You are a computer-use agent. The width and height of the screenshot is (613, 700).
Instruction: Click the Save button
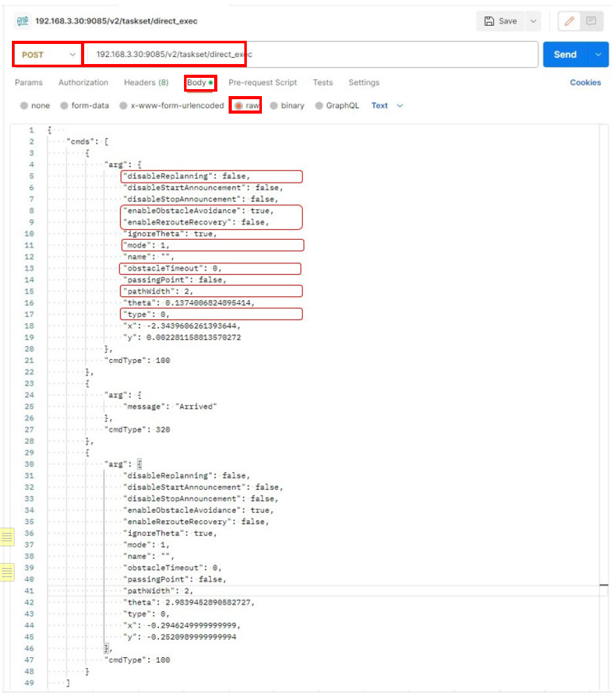pos(501,21)
